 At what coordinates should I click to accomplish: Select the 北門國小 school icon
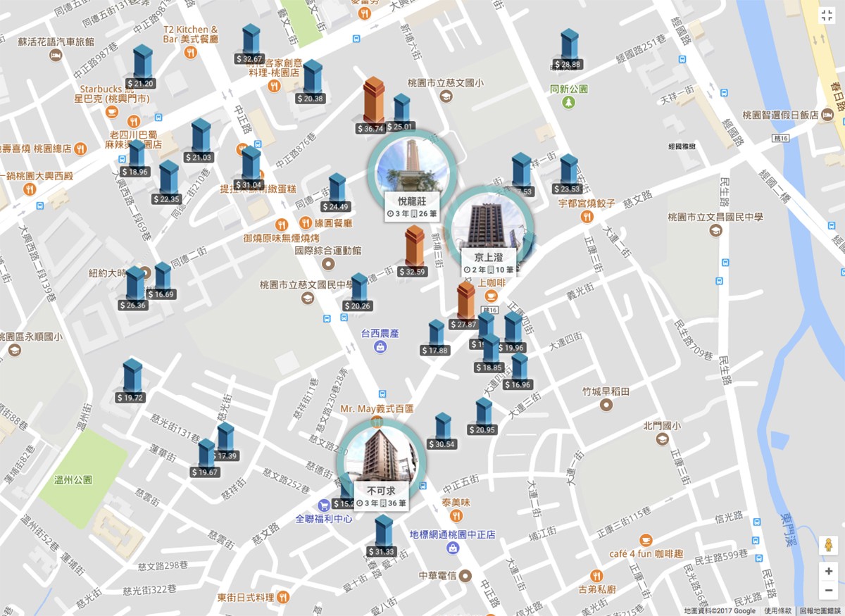662,439
